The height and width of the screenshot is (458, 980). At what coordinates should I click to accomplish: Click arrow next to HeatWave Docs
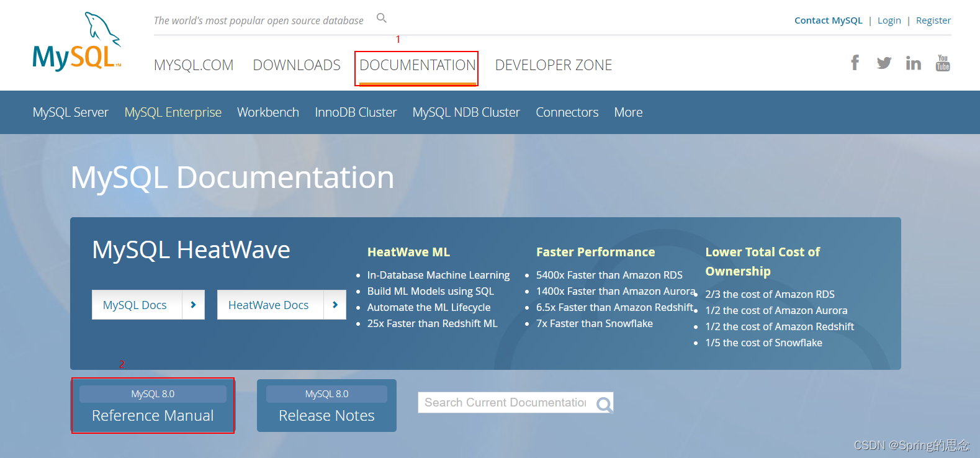(x=335, y=305)
